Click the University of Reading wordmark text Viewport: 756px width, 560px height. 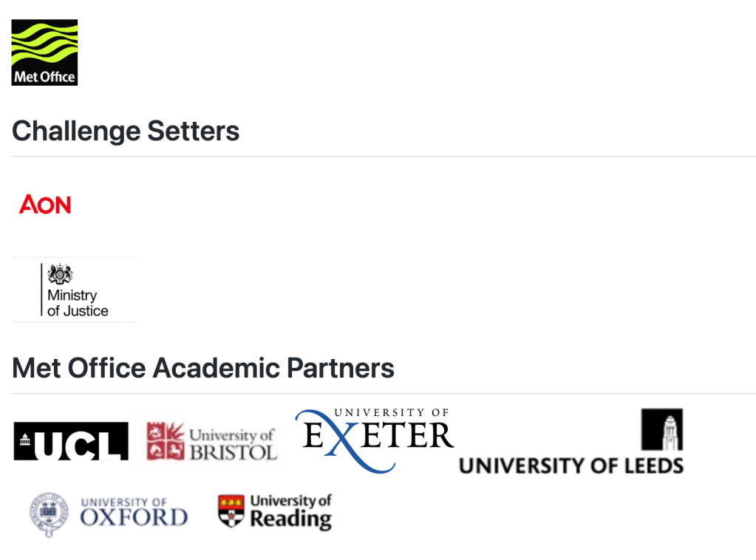pos(290,511)
